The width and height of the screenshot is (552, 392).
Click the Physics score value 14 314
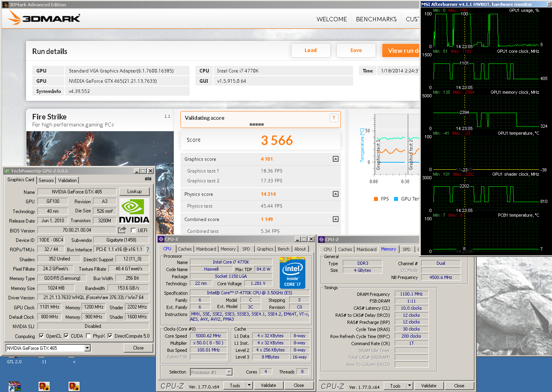click(268, 194)
